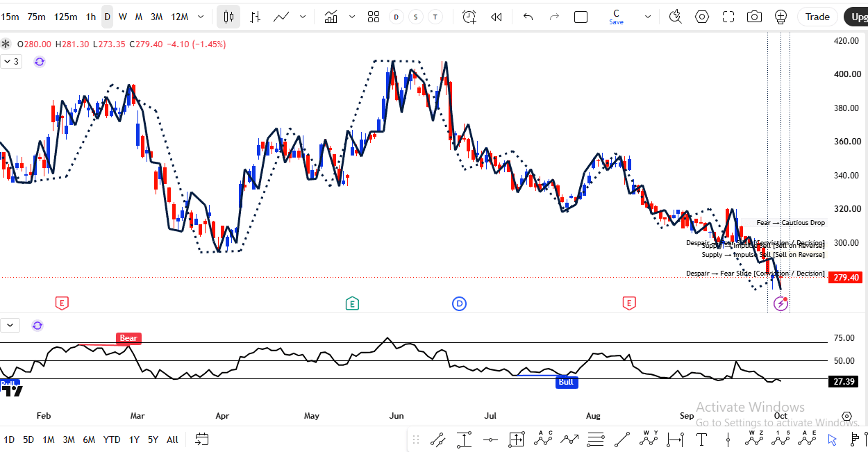This screenshot has width=868, height=452.
Task: Switch to the 15m timeframe
Action: tap(10, 17)
